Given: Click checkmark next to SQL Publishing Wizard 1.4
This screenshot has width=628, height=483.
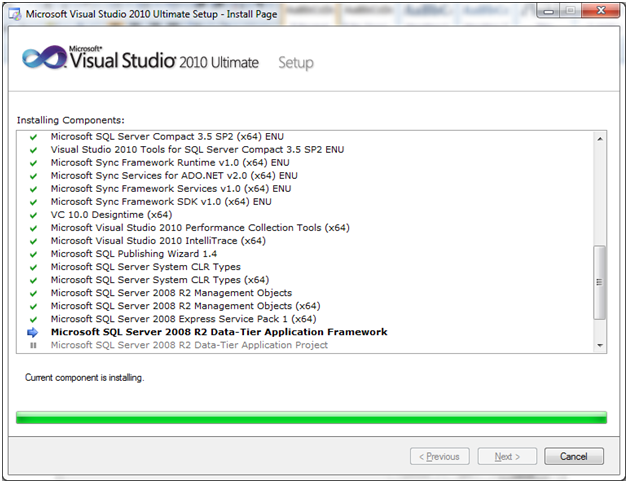Looking at the screenshot, I should click(33, 254).
